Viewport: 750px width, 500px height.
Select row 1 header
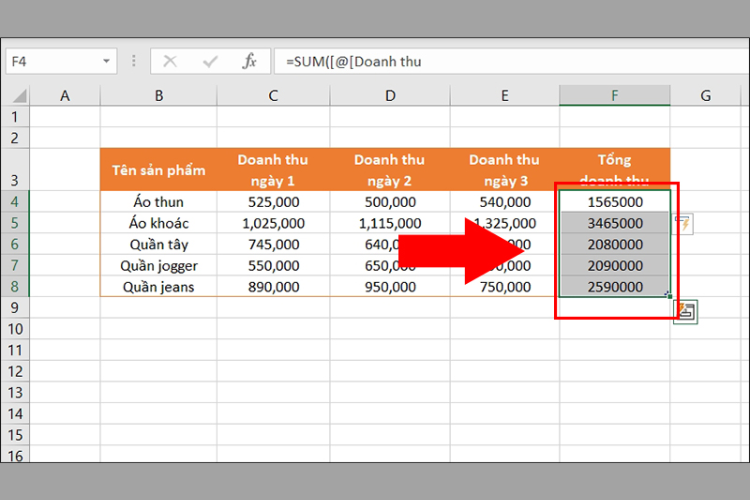tap(15, 116)
